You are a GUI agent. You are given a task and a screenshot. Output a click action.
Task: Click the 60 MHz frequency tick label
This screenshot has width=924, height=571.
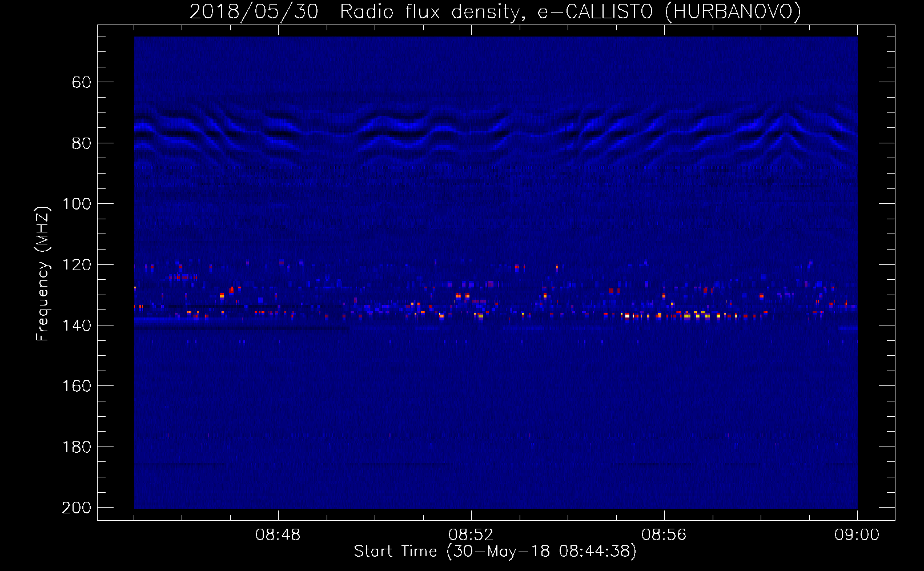tap(82, 82)
